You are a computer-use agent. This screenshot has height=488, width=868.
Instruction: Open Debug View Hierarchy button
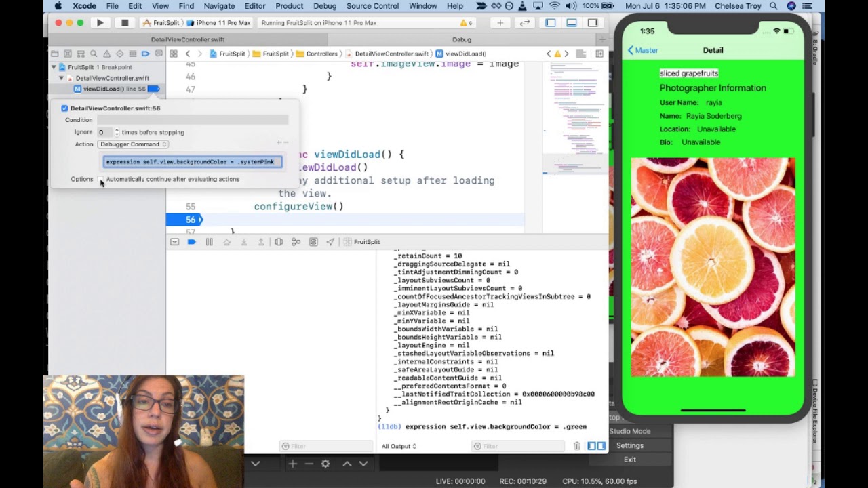coord(279,242)
